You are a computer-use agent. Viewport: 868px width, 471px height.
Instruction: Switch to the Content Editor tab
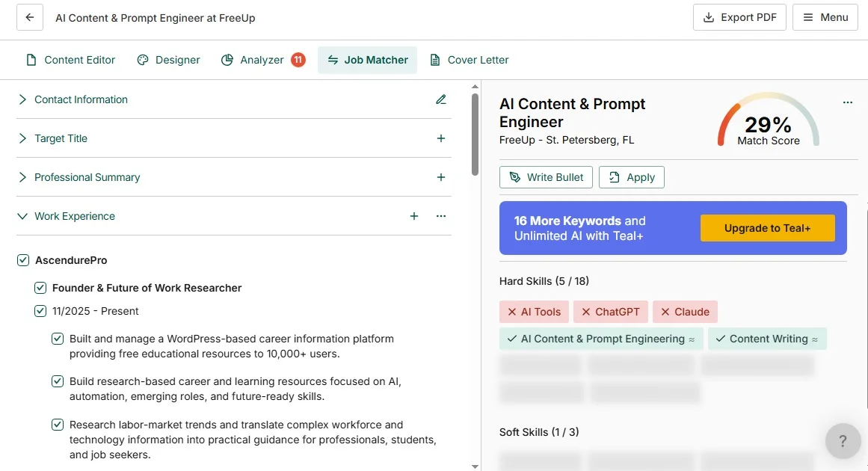click(x=70, y=60)
